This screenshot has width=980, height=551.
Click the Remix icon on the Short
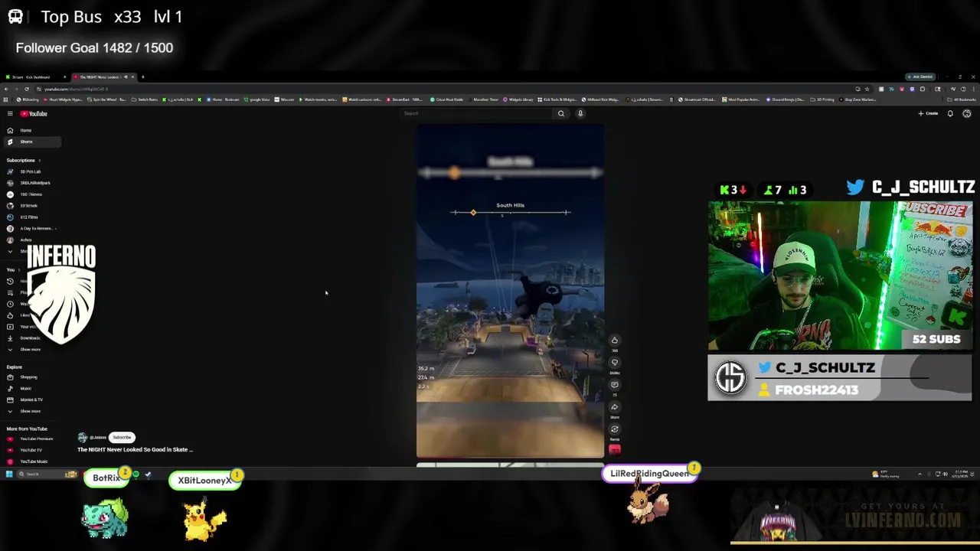coord(614,429)
